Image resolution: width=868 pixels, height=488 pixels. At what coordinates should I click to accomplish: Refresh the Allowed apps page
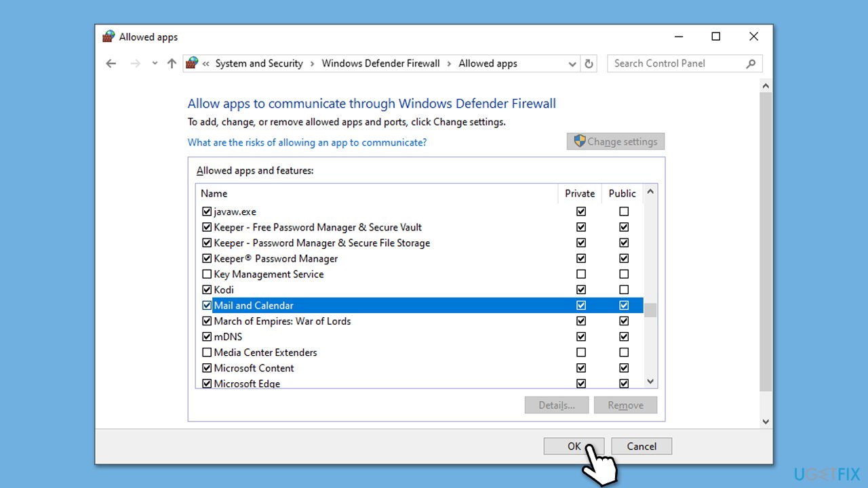click(x=589, y=64)
